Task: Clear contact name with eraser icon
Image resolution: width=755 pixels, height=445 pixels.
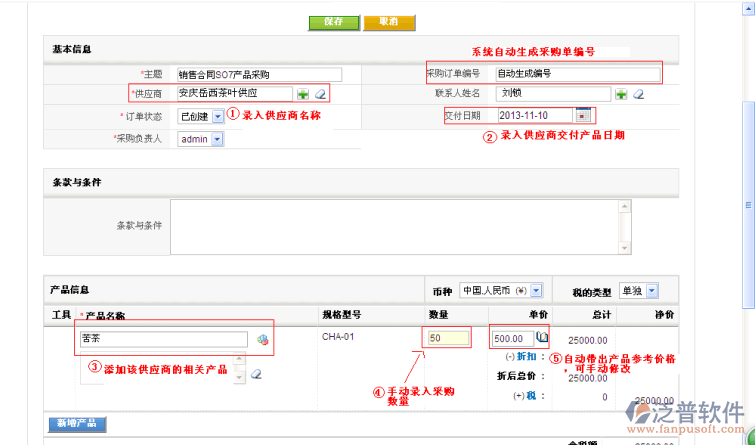Action: tap(638, 94)
